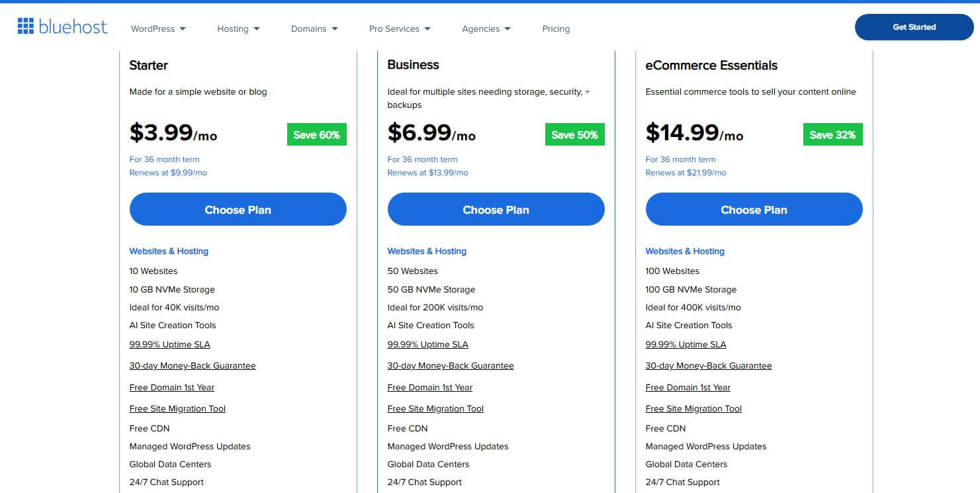Open Starter's Free Site Migration Tool link
The image size is (980, 493).
(177, 409)
